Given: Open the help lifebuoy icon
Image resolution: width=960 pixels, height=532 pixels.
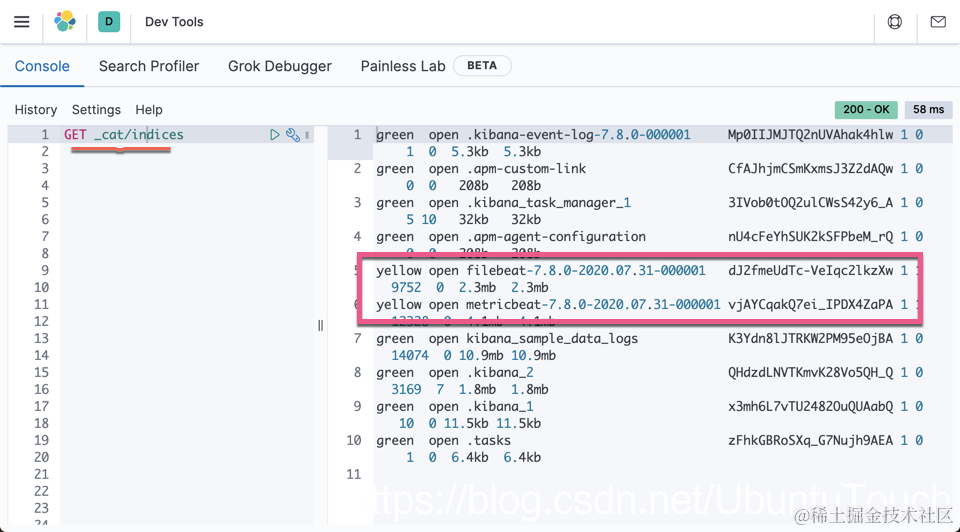Looking at the screenshot, I should (x=894, y=22).
